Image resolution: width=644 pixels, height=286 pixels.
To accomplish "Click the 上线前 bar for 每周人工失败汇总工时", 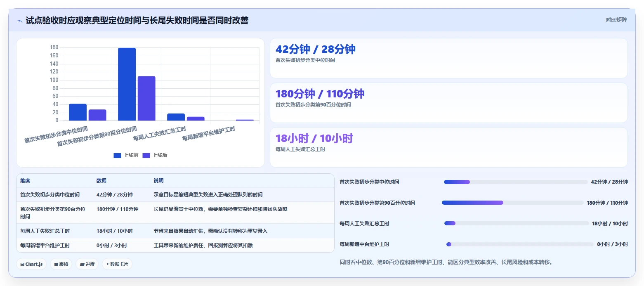I will point(176,117).
